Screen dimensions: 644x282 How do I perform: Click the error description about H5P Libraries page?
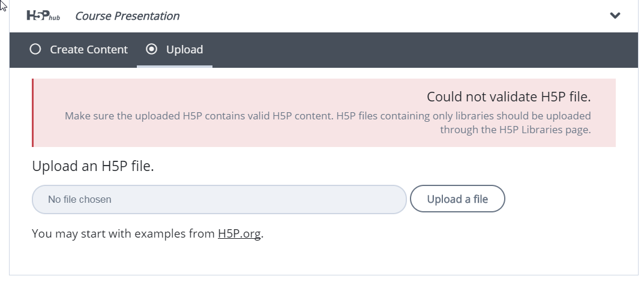[328, 123]
